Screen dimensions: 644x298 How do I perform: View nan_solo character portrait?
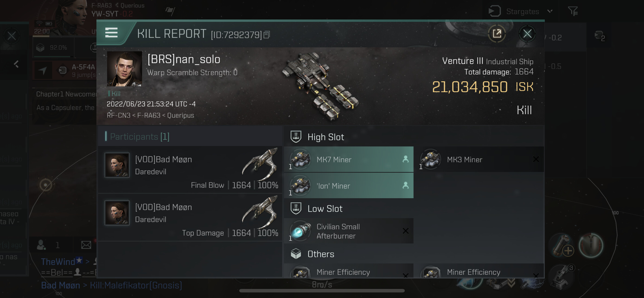tap(124, 68)
